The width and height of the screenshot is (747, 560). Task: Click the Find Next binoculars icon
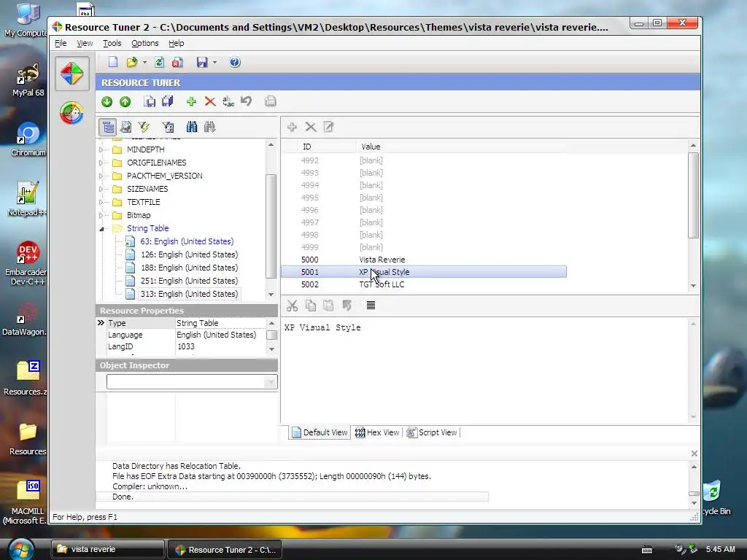point(209,127)
